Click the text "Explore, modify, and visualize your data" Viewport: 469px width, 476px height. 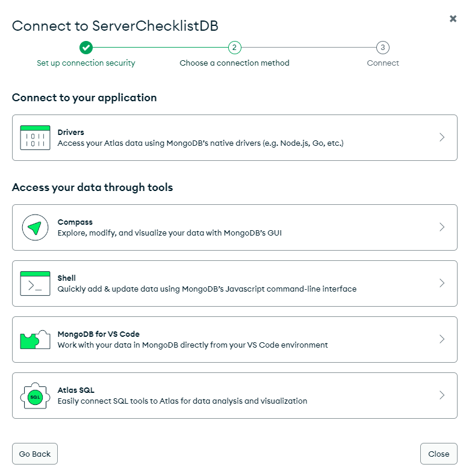pos(131,233)
